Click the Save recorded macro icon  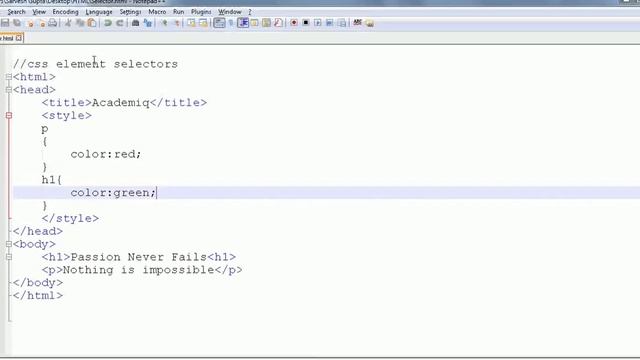pos(342,23)
